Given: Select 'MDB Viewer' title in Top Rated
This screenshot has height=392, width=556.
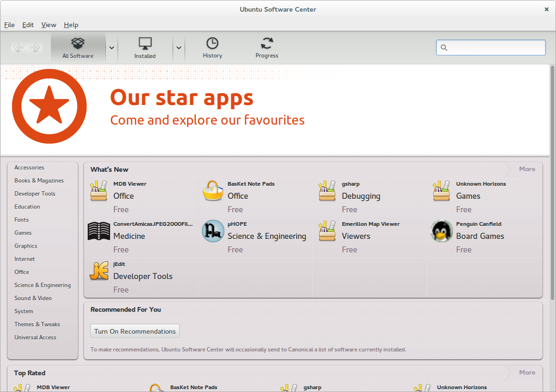Looking at the screenshot, I should [x=53, y=387].
